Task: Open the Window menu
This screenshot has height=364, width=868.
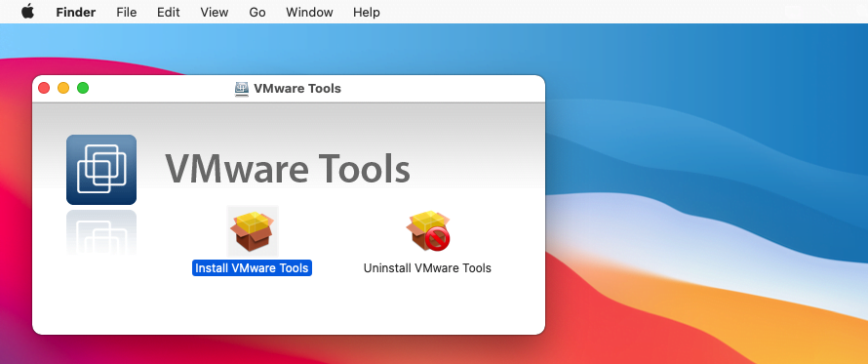Action: tap(309, 12)
